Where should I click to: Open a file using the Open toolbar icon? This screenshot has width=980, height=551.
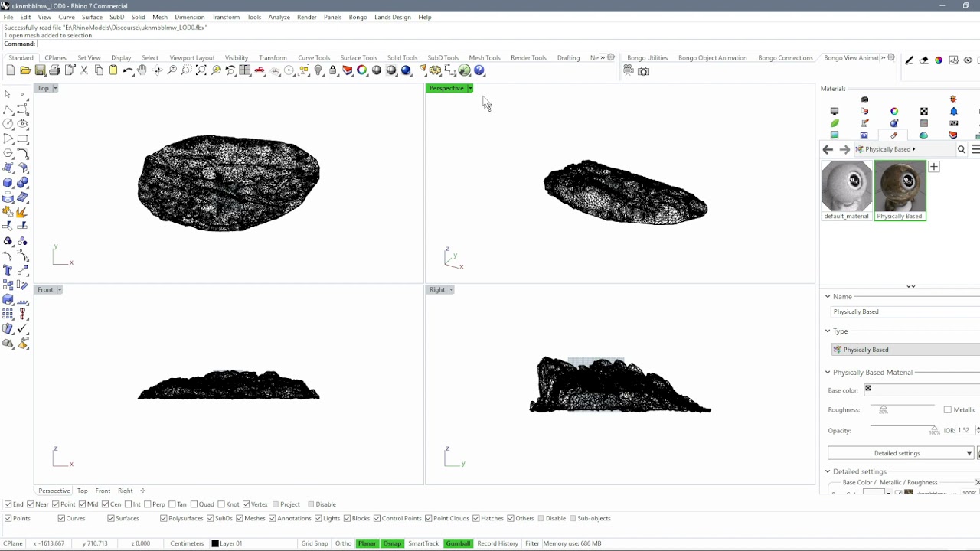tap(25, 70)
